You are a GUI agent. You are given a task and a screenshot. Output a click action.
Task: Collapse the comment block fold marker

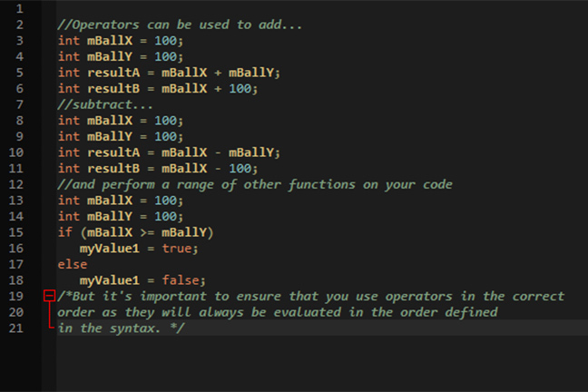49,297
